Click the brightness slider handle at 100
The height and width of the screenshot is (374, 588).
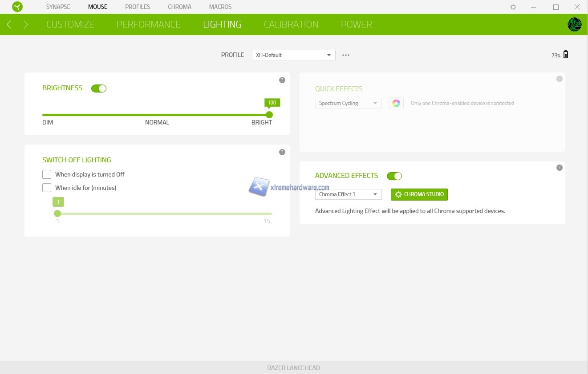[x=269, y=115]
